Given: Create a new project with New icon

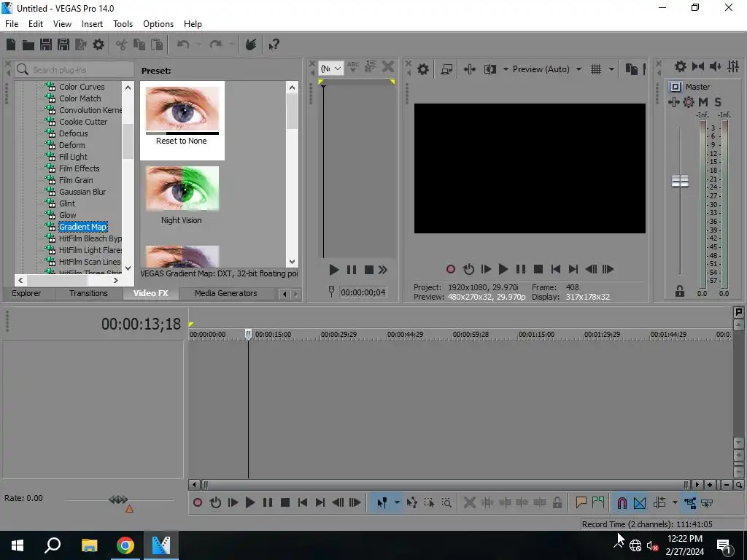Looking at the screenshot, I should 11,44.
